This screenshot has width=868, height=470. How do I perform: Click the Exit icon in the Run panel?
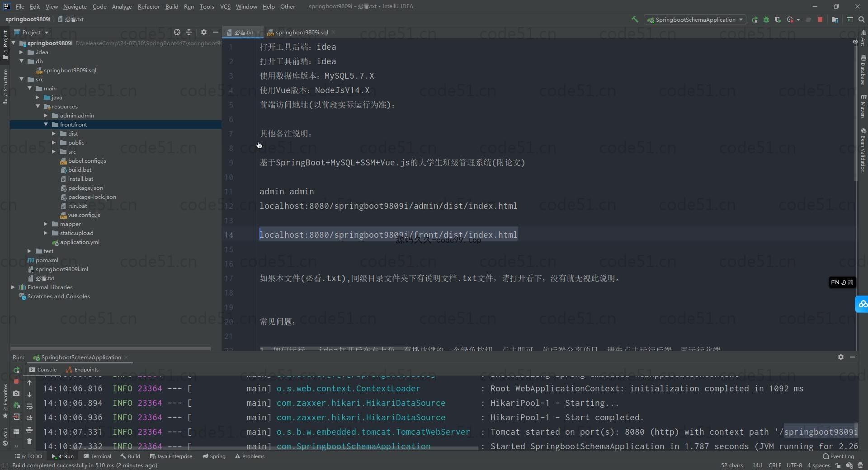[x=16, y=417]
